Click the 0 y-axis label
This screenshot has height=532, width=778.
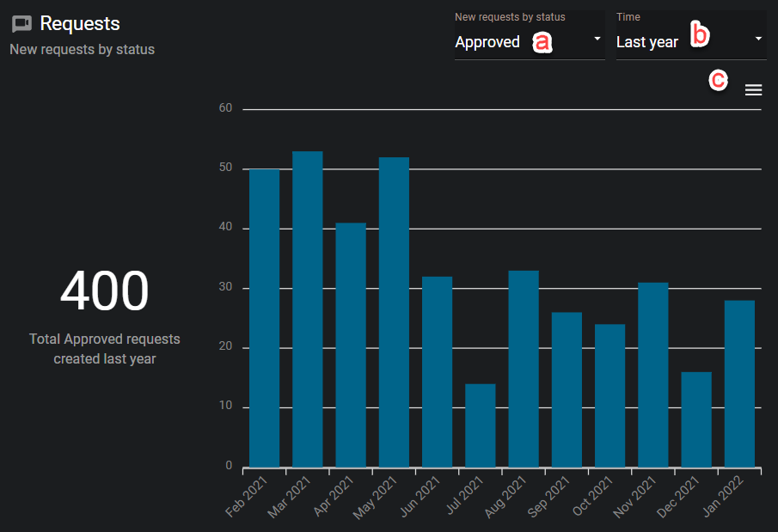click(x=229, y=466)
